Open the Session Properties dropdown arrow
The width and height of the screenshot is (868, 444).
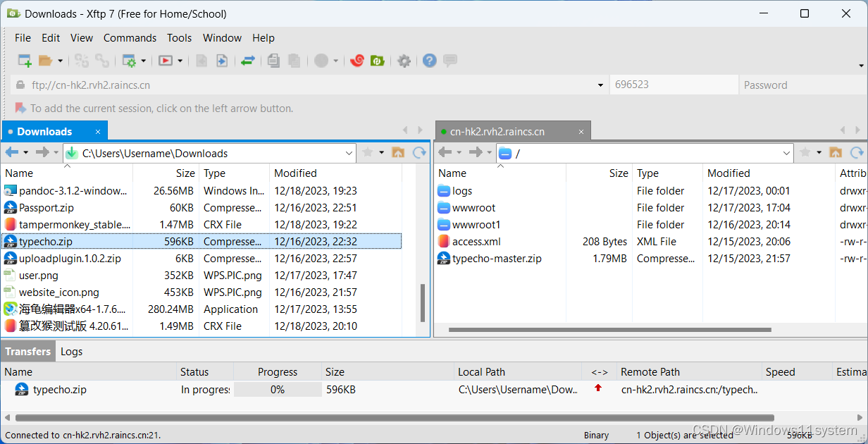click(x=144, y=61)
